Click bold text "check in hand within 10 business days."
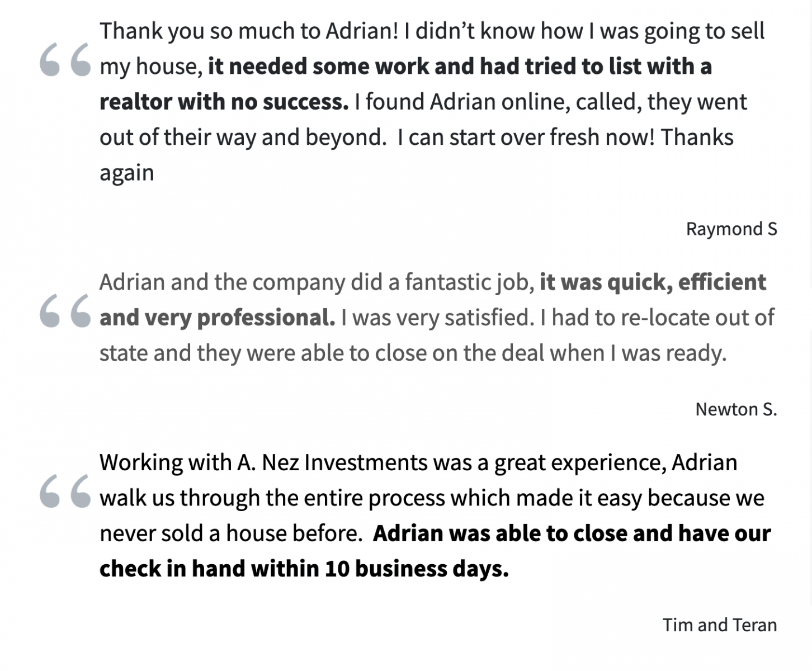The height and width of the screenshot is (671, 812). coord(304,569)
